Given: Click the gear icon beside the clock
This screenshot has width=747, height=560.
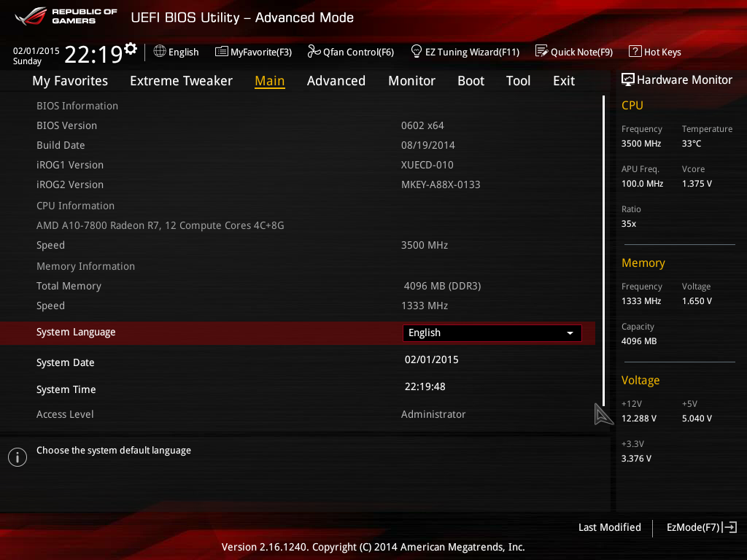Looking at the screenshot, I should point(131,49).
